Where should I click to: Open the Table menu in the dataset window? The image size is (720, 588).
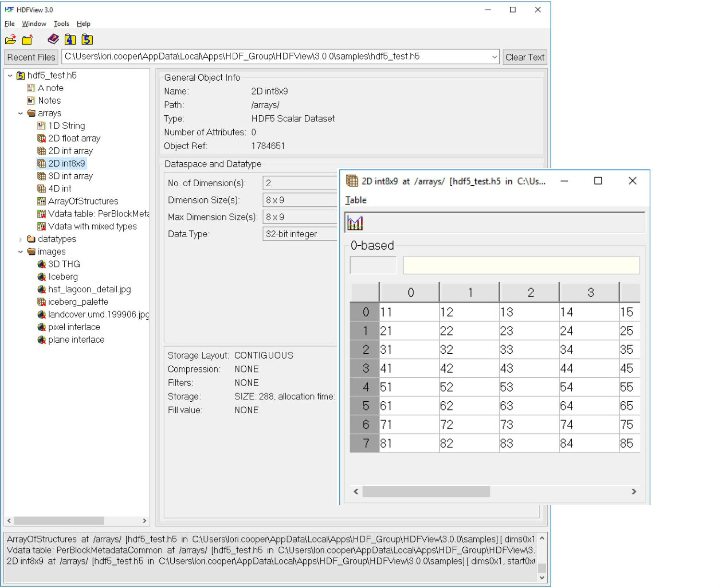(355, 200)
